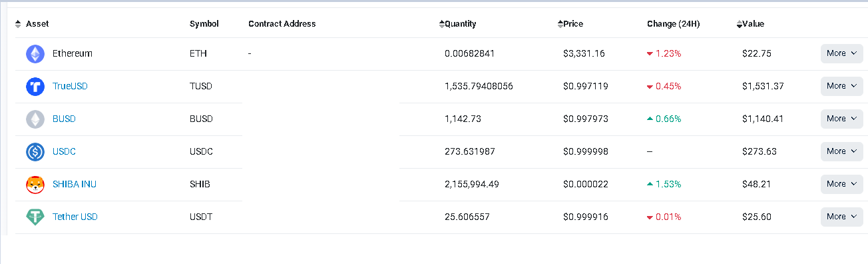
Task: Open the Tether USD token link
Action: [75, 217]
